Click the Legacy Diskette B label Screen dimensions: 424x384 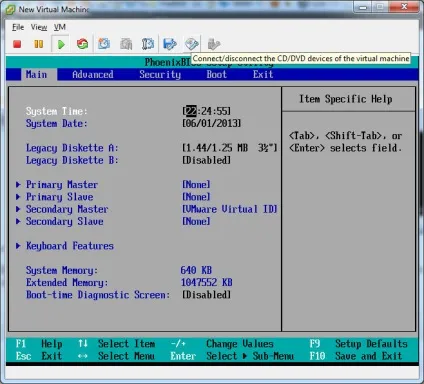pos(72,160)
